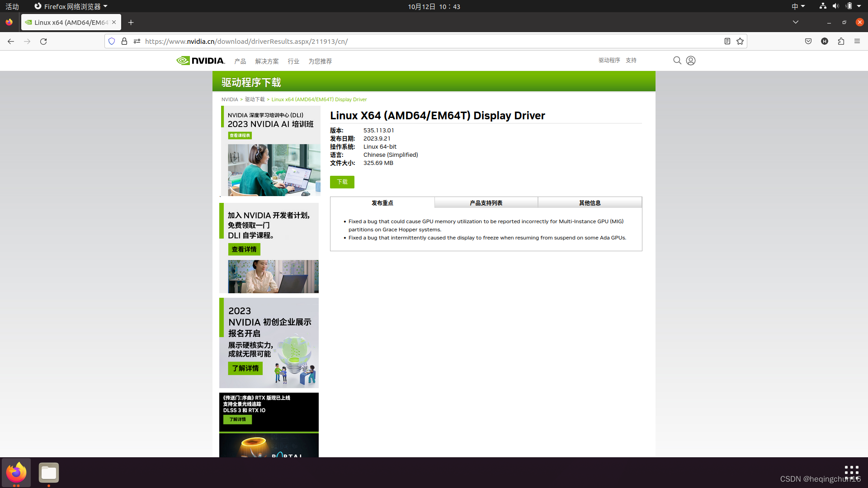The height and width of the screenshot is (488, 868).
Task: Expand the list all tabs chevron
Action: point(795,22)
